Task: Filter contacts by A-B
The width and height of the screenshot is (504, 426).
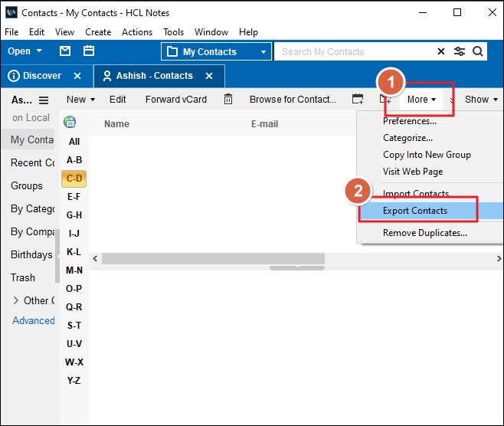Action: (74, 160)
